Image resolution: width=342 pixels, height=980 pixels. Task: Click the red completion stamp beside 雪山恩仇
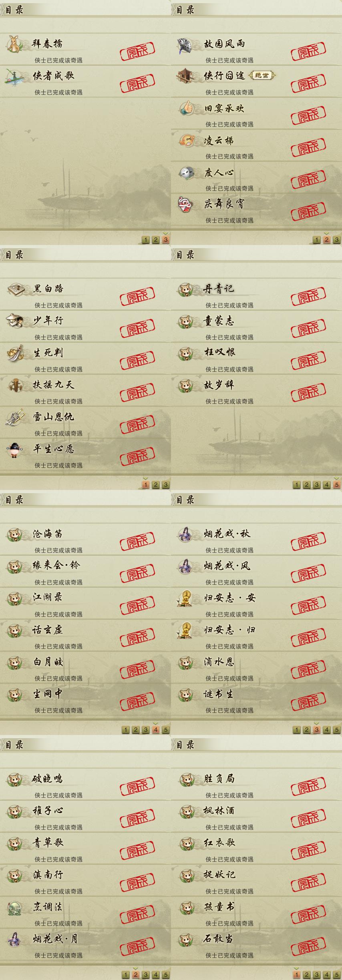tap(137, 425)
